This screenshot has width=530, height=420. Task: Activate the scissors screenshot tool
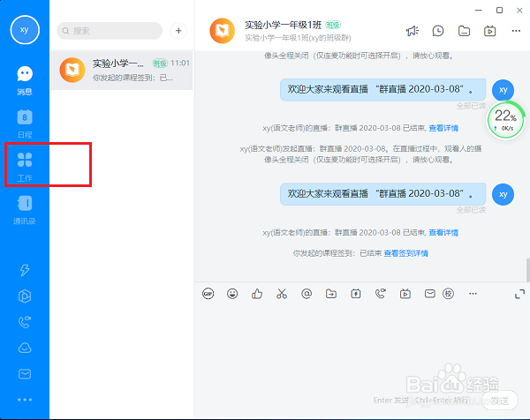pos(282,294)
